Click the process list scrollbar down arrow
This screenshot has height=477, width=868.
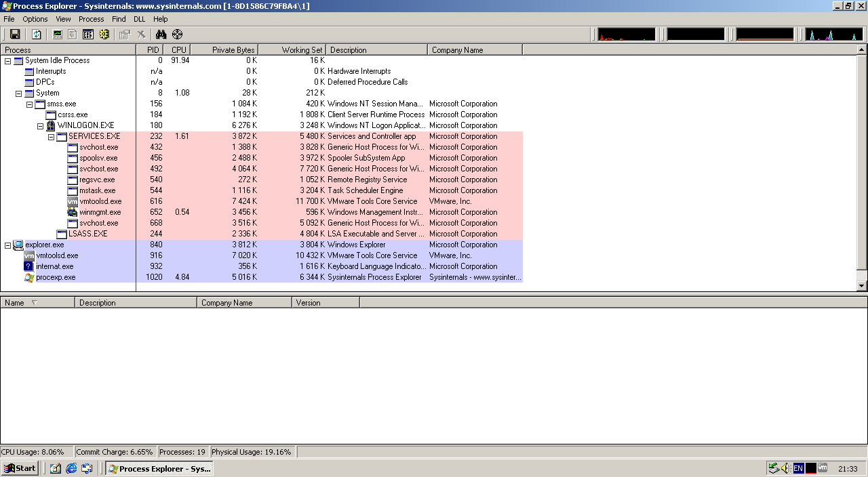862,287
